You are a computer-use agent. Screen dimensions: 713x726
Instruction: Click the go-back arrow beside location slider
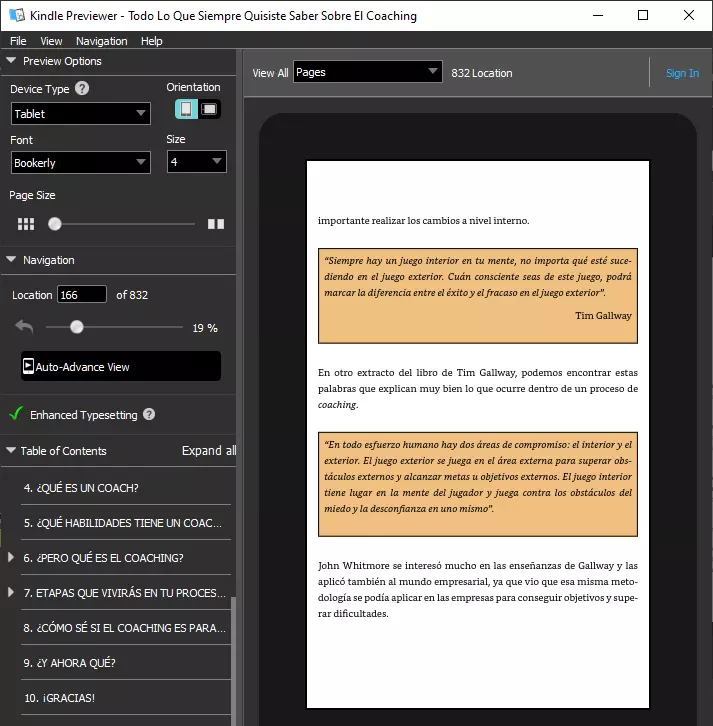point(24,327)
